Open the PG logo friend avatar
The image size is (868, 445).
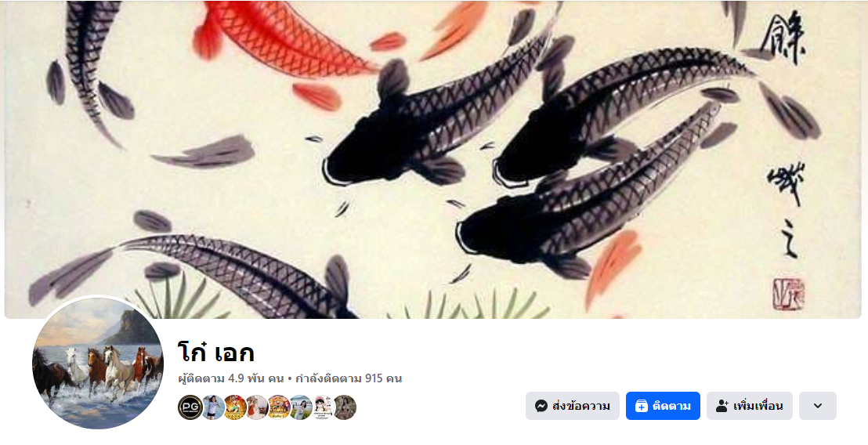[x=190, y=407]
